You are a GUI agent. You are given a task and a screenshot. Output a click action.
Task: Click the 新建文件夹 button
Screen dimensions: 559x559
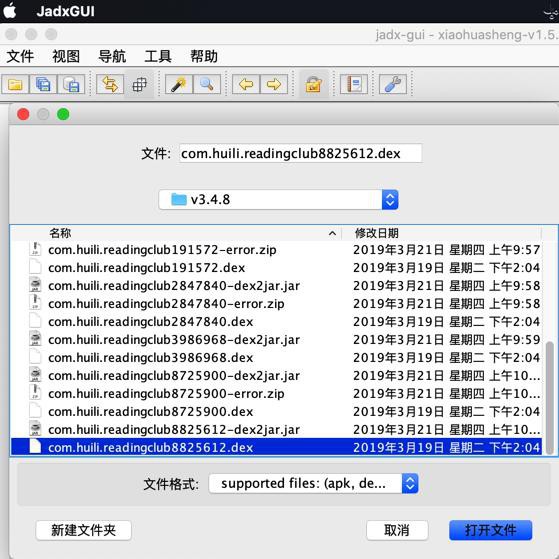[83, 530]
